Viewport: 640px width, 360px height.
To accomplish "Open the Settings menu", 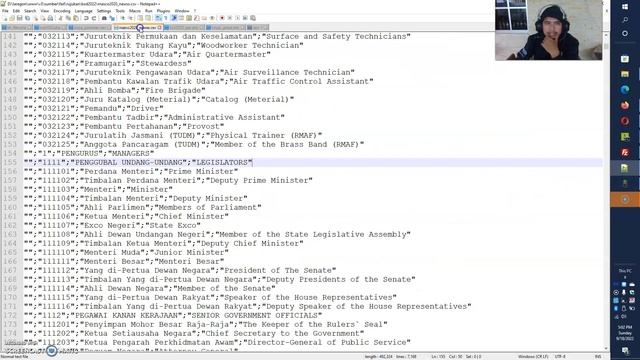I will click(104, 11).
